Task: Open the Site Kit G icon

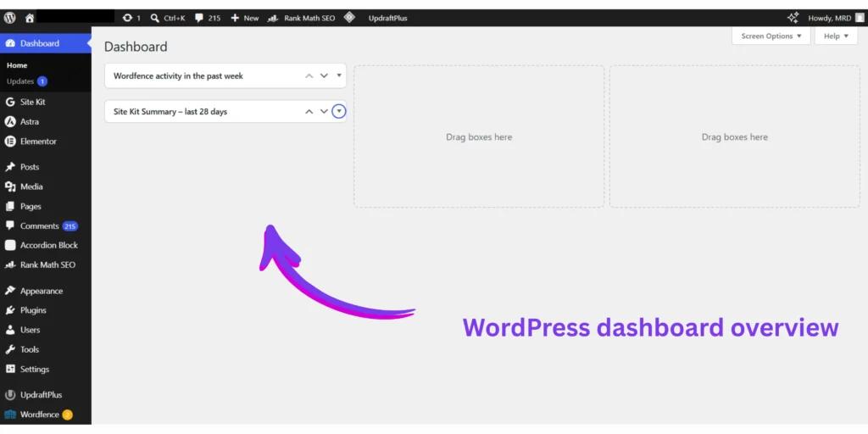Action: pos(10,102)
